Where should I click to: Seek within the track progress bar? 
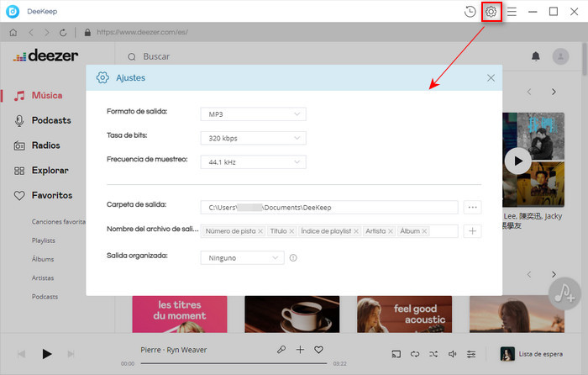click(x=234, y=363)
